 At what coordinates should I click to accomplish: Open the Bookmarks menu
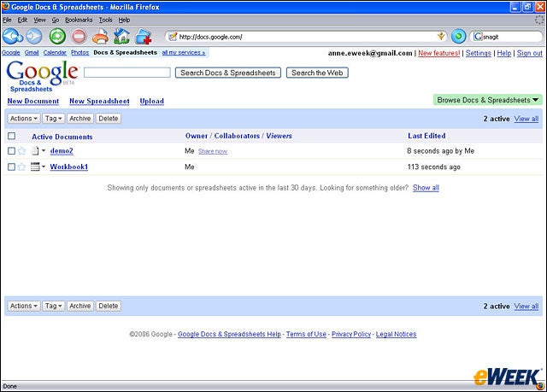[x=79, y=20]
